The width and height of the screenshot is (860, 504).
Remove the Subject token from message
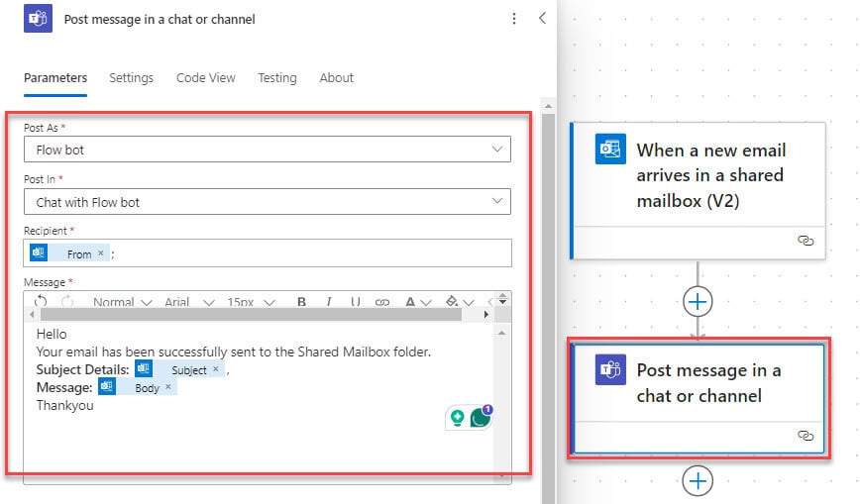[216, 369]
